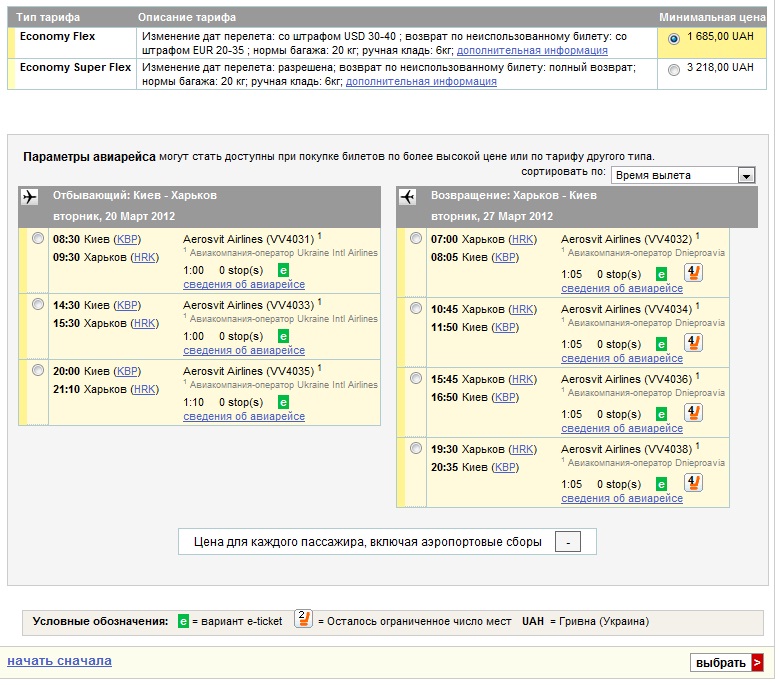779x687 pixels.
Task: Open flight details for VV4033
Action: click(244, 351)
